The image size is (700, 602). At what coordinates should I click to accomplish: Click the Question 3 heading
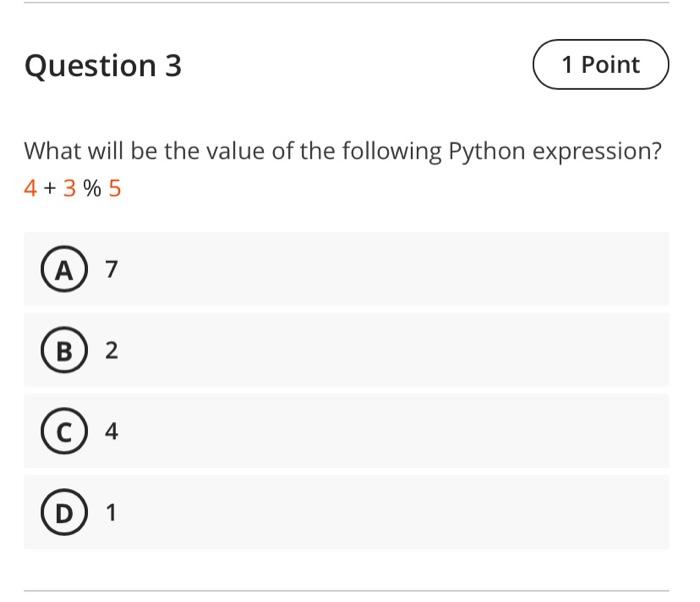tap(103, 66)
